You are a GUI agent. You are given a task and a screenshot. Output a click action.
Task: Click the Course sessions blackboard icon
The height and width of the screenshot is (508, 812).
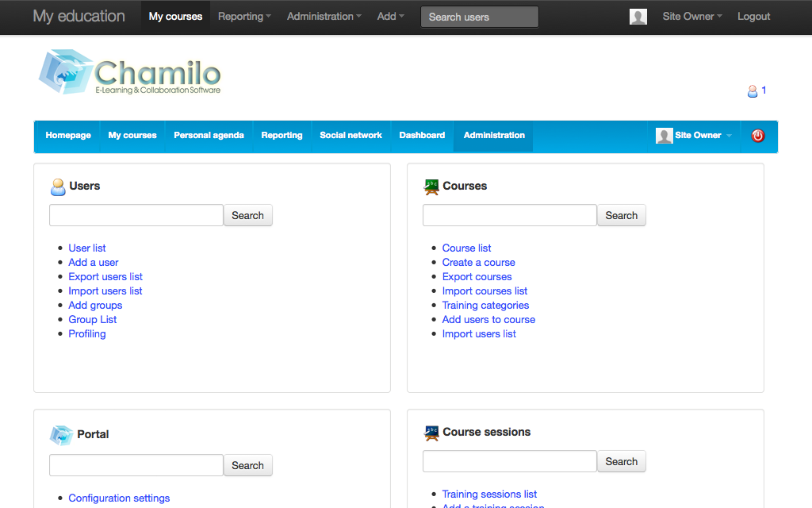(431, 432)
